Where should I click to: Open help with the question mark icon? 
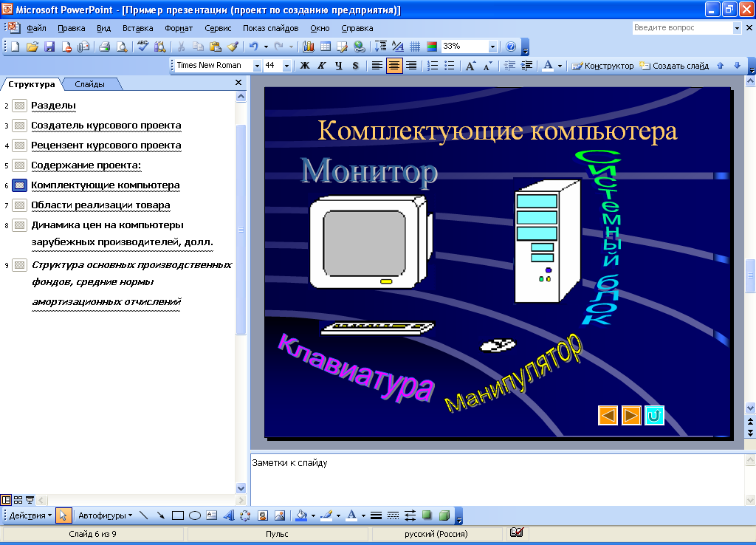[x=511, y=47]
